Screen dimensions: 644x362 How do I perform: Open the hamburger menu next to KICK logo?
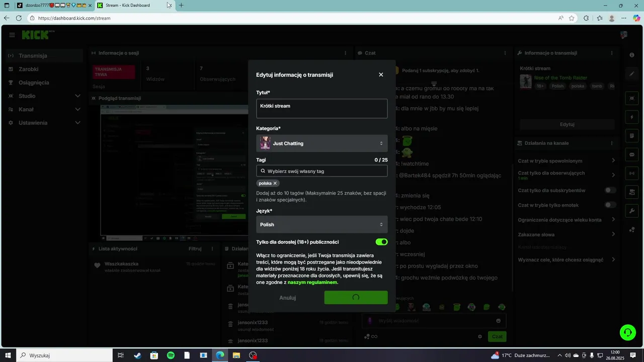coord(12,35)
